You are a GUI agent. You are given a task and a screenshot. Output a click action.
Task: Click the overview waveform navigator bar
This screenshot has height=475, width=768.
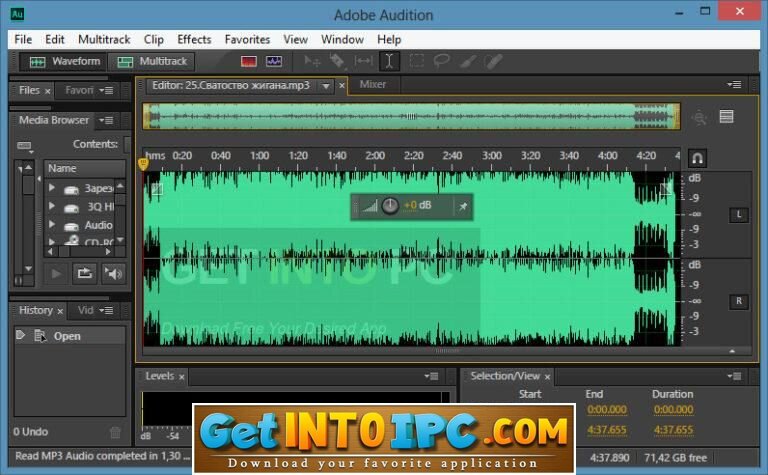coord(411,116)
